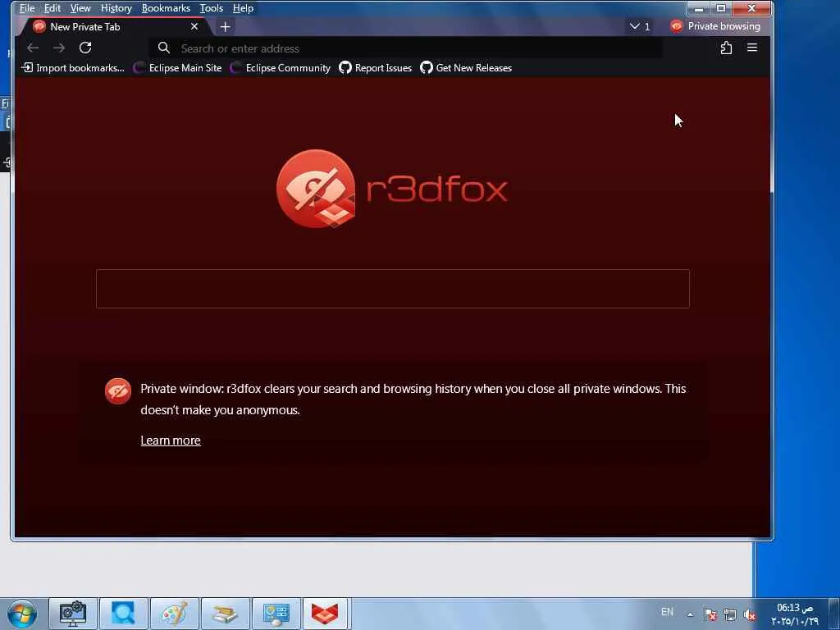Open Action Center flag tray icon
Image resolution: width=840 pixels, height=630 pixels.
coord(710,615)
